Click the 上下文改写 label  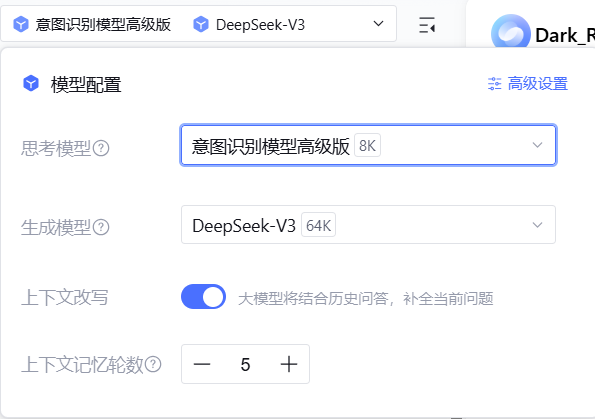click(x=65, y=297)
